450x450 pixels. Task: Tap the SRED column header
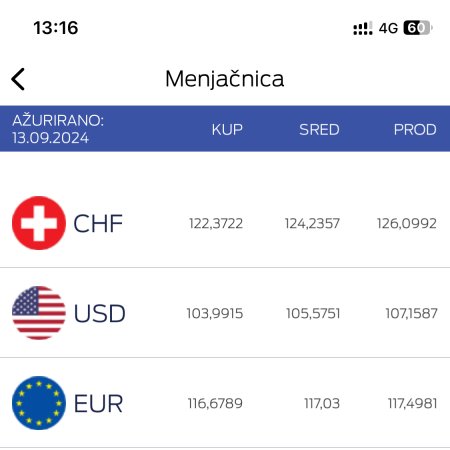[319, 129]
